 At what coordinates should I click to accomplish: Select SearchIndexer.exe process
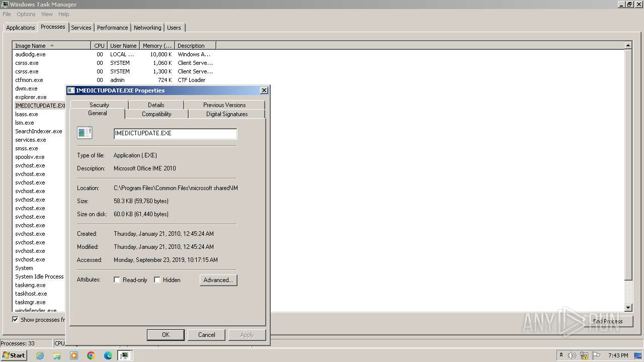[39, 131]
